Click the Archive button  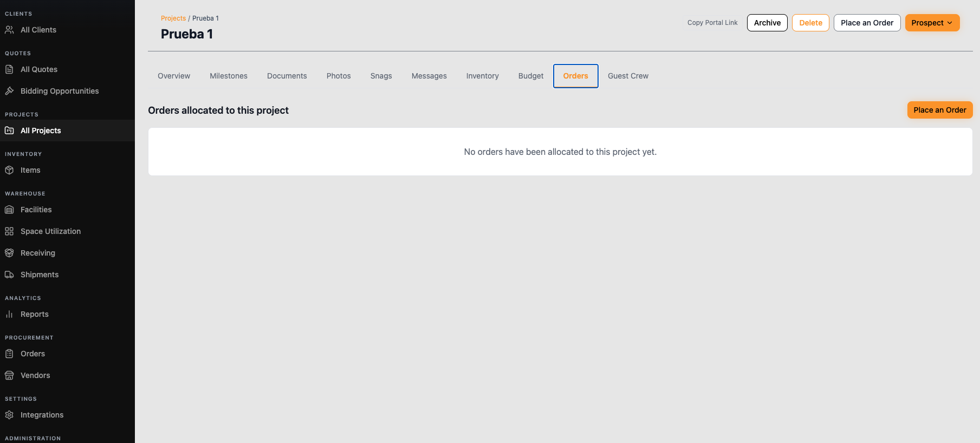[767, 23]
